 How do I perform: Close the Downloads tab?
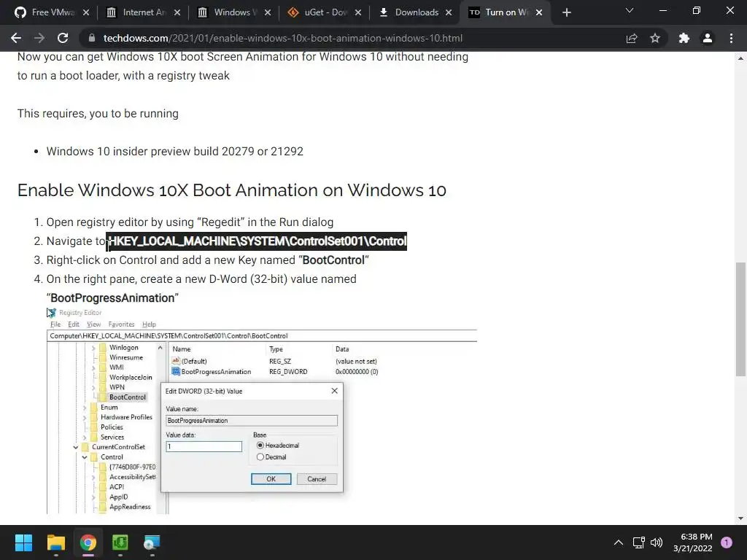449,12
